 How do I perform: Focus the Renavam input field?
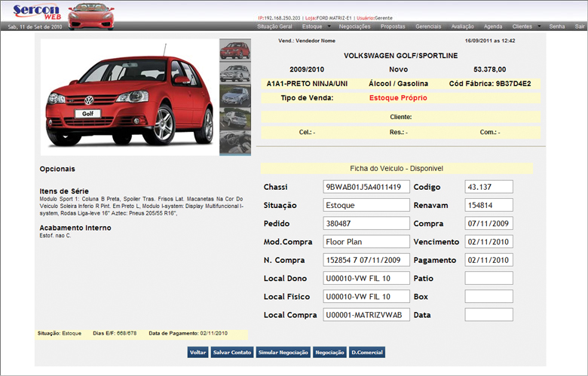click(x=489, y=205)
